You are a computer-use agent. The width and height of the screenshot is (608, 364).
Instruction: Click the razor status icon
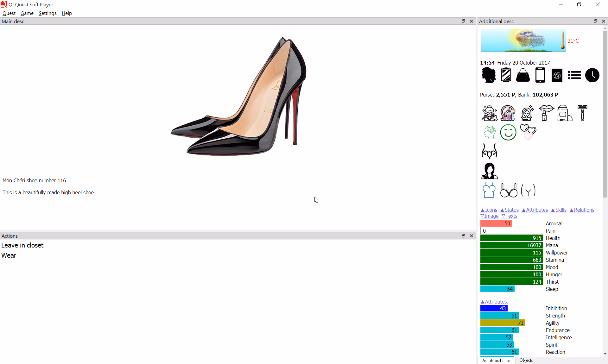[582, 113]
